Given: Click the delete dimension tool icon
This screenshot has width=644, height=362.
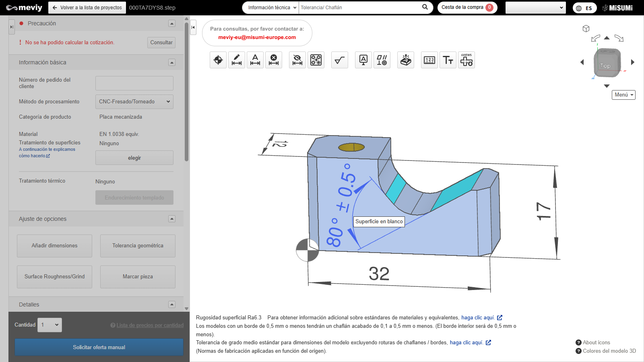Looking at the screenshot, I should point(274,60).
